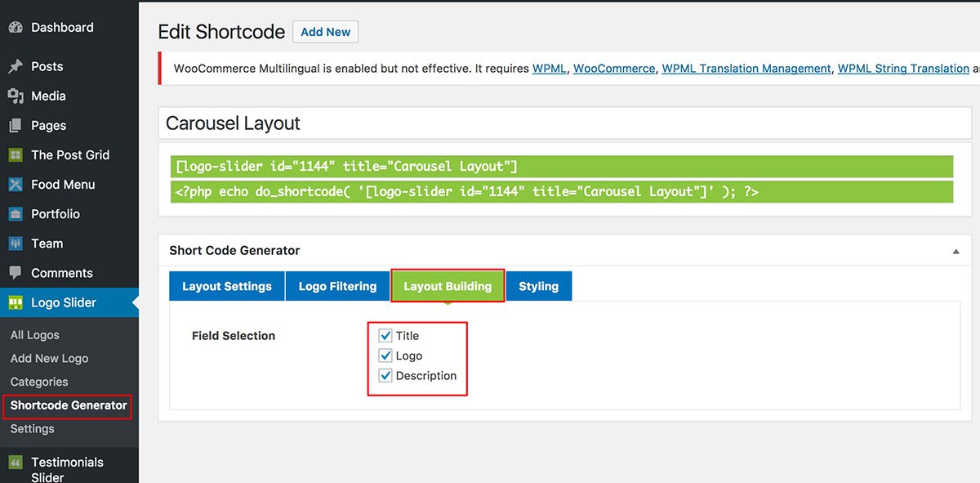Switch to the Styling tab
Image resolution: width=980 pixels, height=483 pixels.
pos(538,286)
